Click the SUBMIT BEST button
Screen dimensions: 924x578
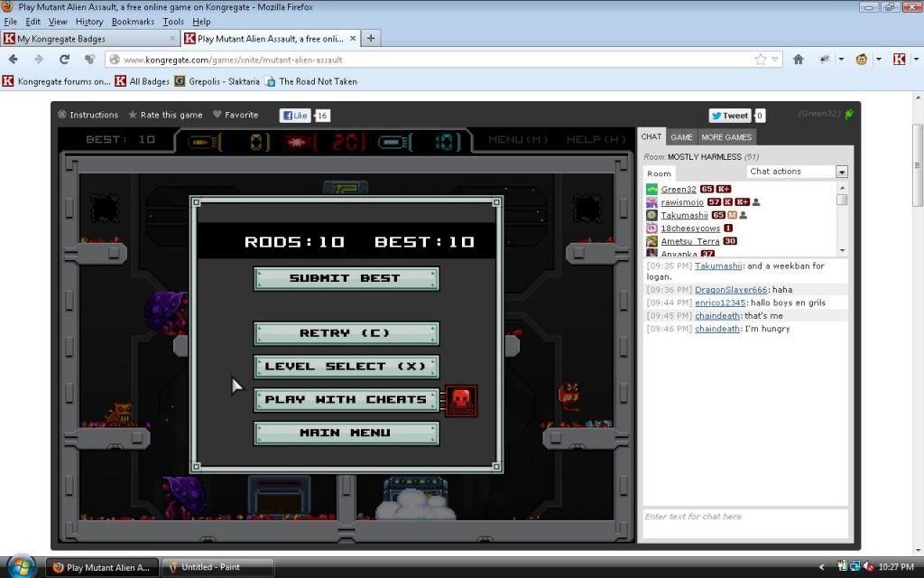(346, 279)
